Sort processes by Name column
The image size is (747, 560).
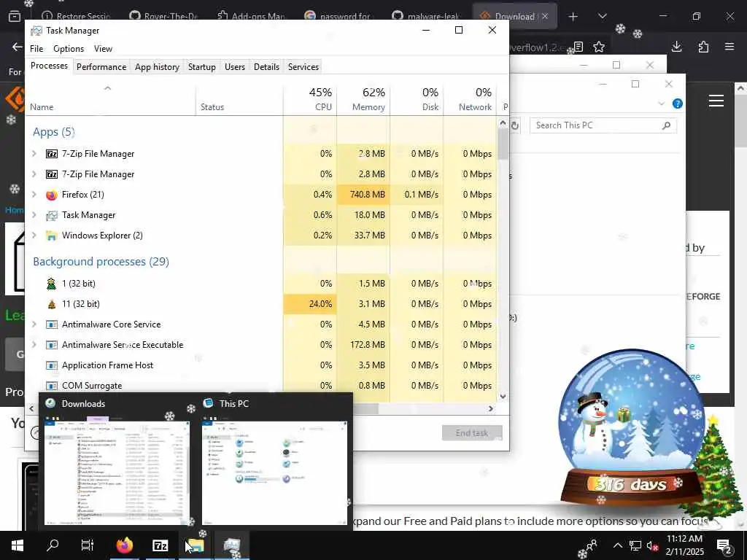111,99
